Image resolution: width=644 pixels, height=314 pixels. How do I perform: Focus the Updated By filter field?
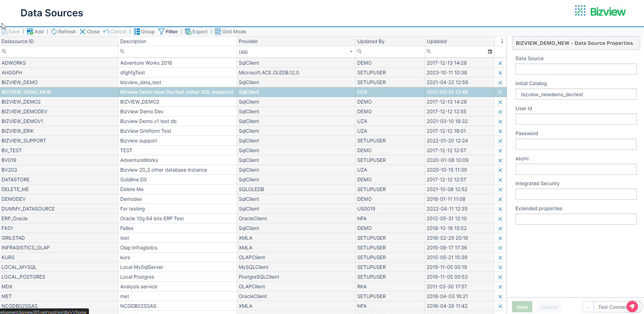390,51
